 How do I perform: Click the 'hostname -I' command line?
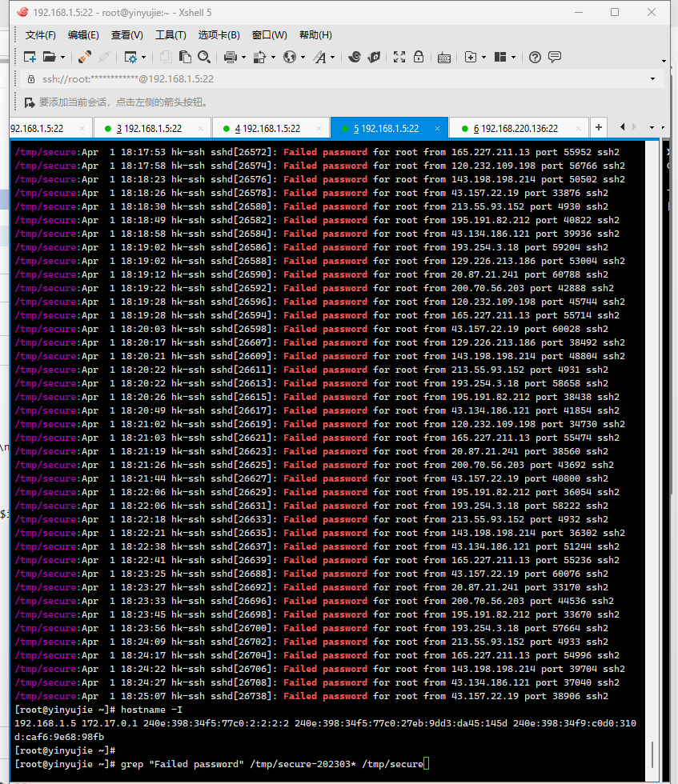(x=98, y=710)
